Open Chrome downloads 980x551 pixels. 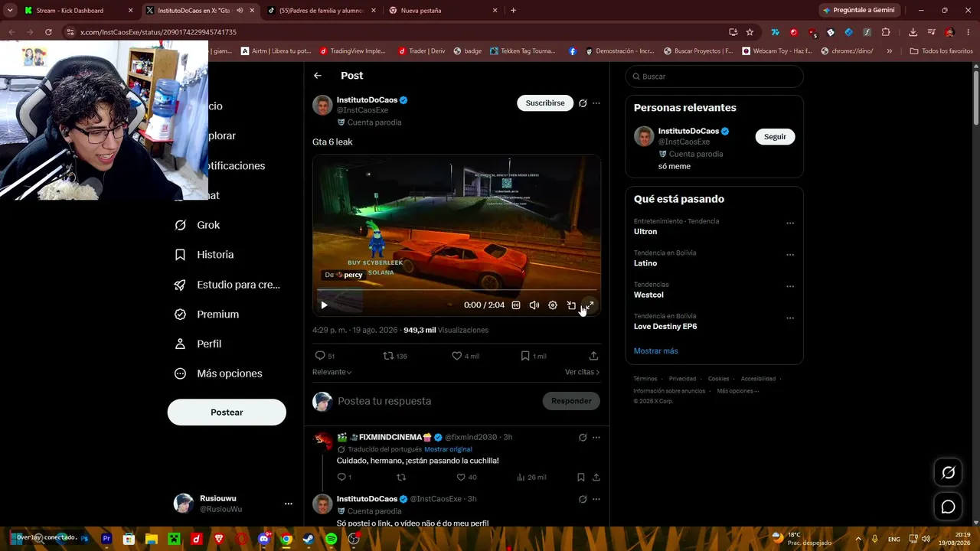pyautogui.click(x=913, y=32)
